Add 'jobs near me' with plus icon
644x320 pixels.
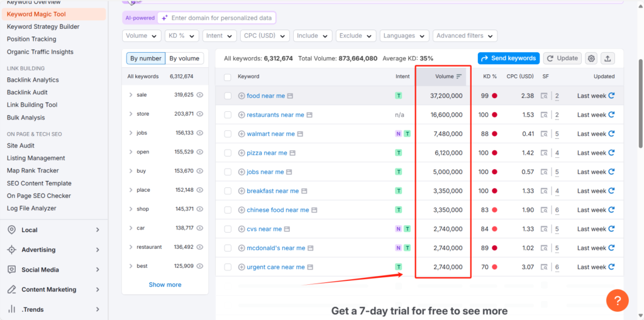(241, 172)
